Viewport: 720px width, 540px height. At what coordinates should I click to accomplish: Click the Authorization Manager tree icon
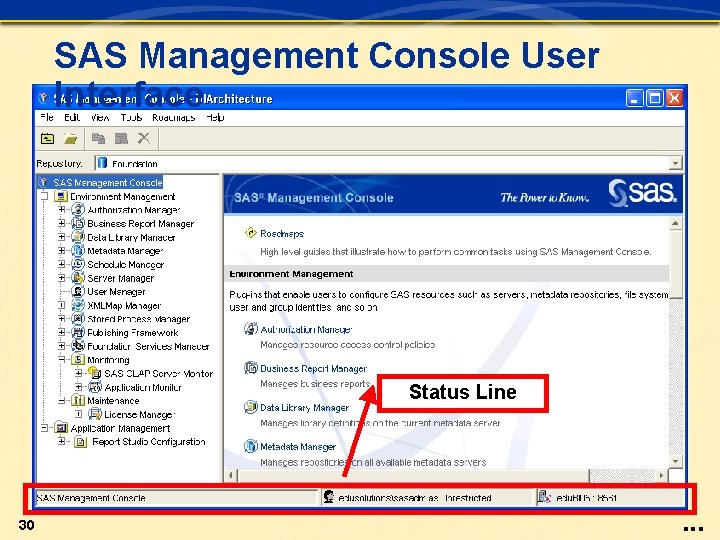click(x=79, y=210)
